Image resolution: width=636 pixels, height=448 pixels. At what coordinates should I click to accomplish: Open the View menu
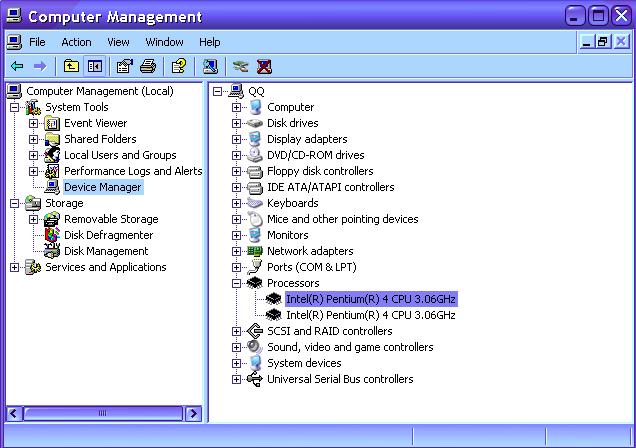[118, 42]
